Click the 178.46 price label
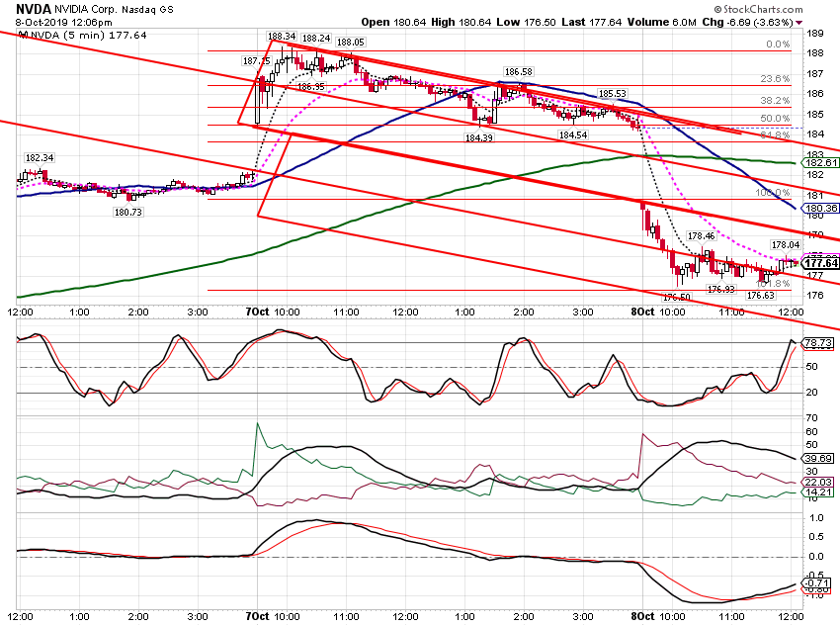Viewport: 840px width, 626px height. click(x=702, y=236)
